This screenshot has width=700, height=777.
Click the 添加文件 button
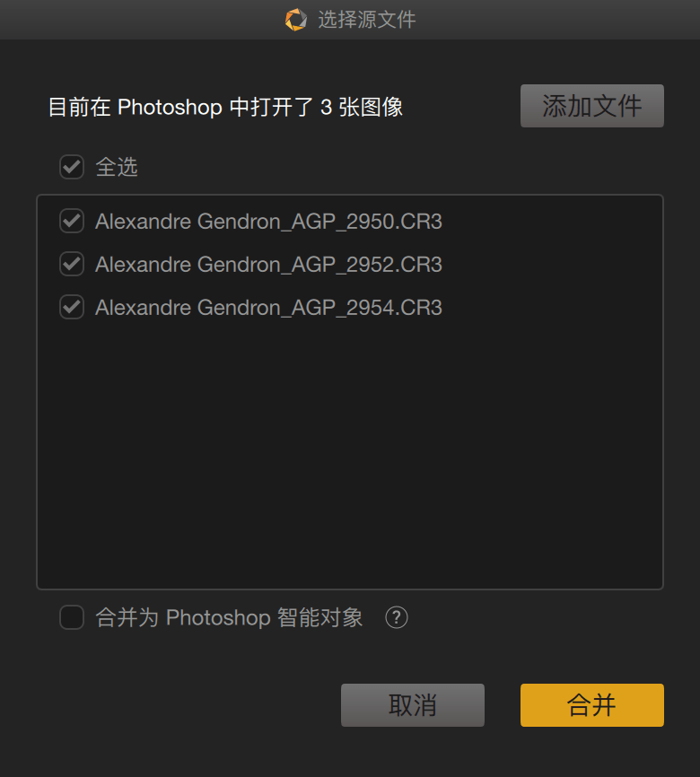pos(592,106)
